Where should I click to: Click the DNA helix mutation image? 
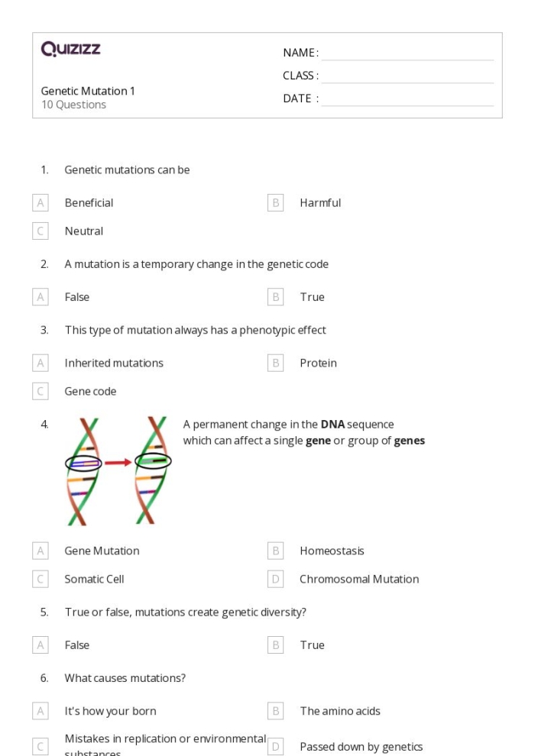tap(118, 470)
